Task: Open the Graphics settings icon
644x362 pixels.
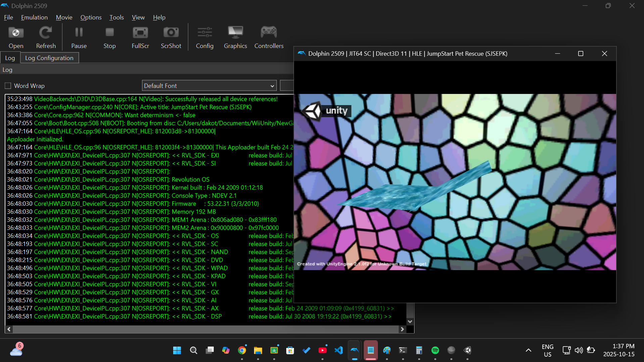Action: (235, 37)
